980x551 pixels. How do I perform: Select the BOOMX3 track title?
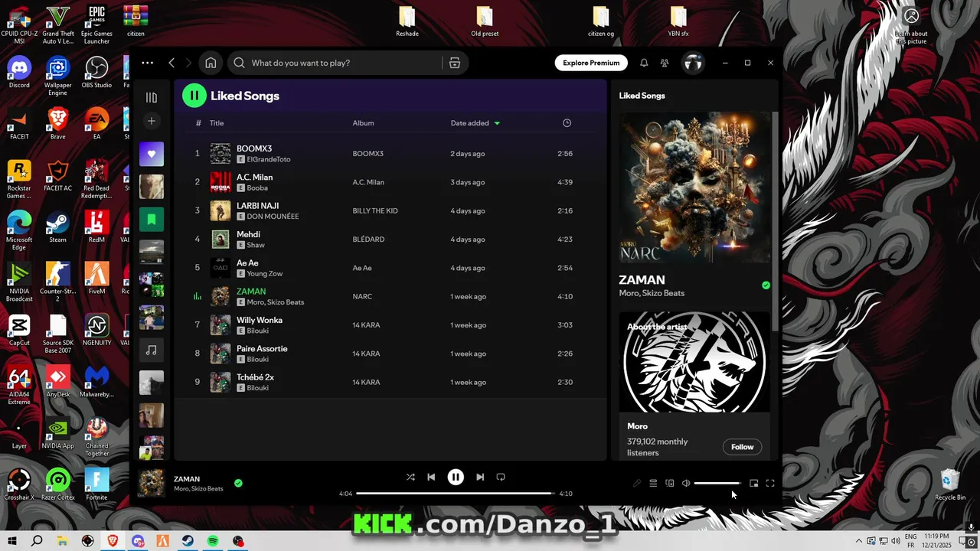[254, 148]
